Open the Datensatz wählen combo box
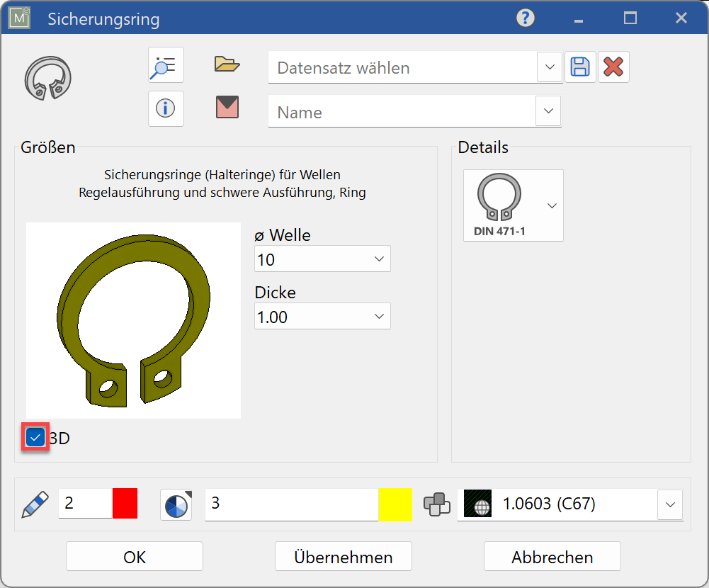Viewport: 709px width, 588px height. [x=550, y=67]
